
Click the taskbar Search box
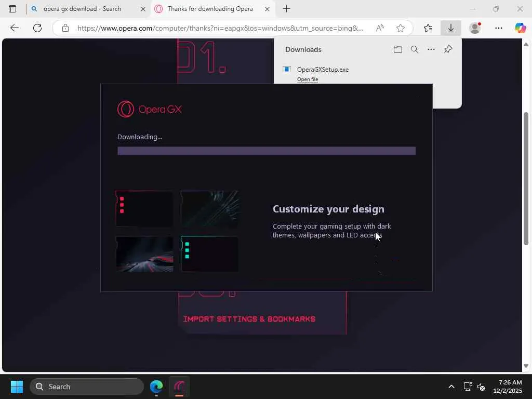87,387
